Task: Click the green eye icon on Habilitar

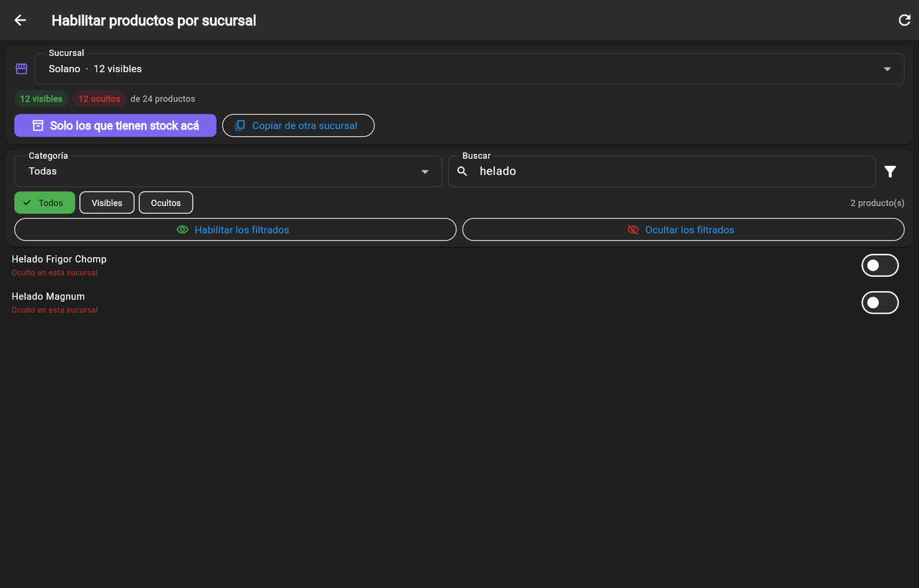Action: (183, 230)
